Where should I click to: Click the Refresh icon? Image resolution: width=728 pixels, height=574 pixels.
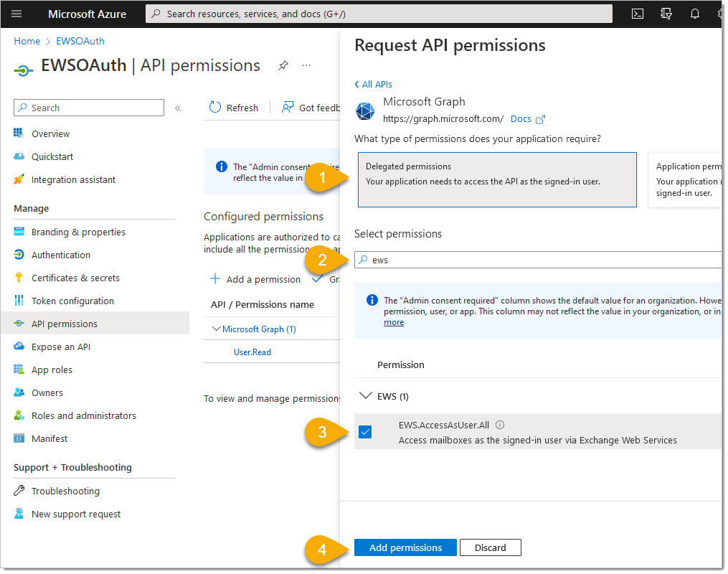click(x=215, y=108)
